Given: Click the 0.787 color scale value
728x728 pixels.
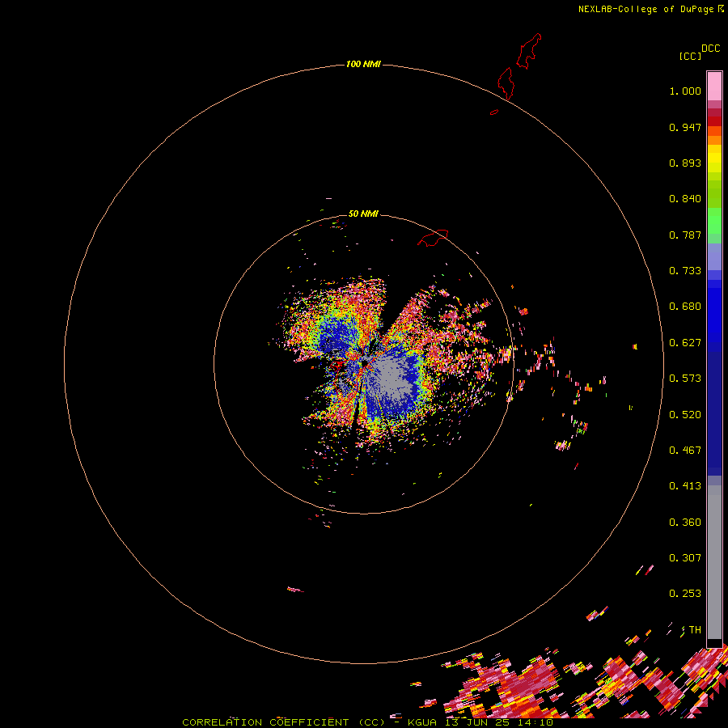Looking at the screenshot, I should tap(685, 235).
